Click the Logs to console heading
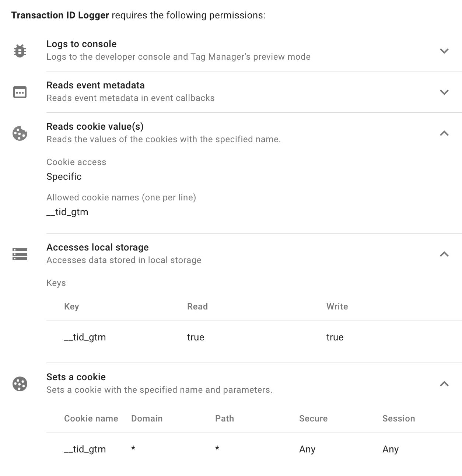Screen dimensions: 462x476 pyautogui.click(x=81, y=44)
